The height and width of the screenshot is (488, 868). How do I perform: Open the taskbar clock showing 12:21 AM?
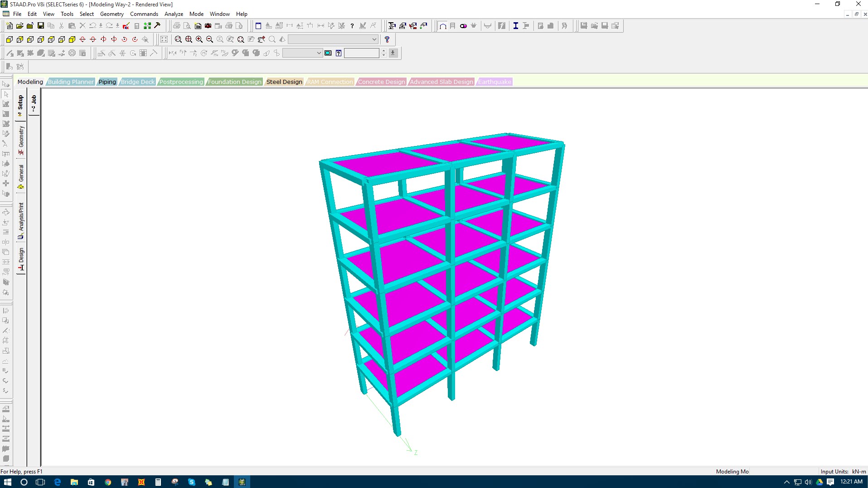(851, 482)
